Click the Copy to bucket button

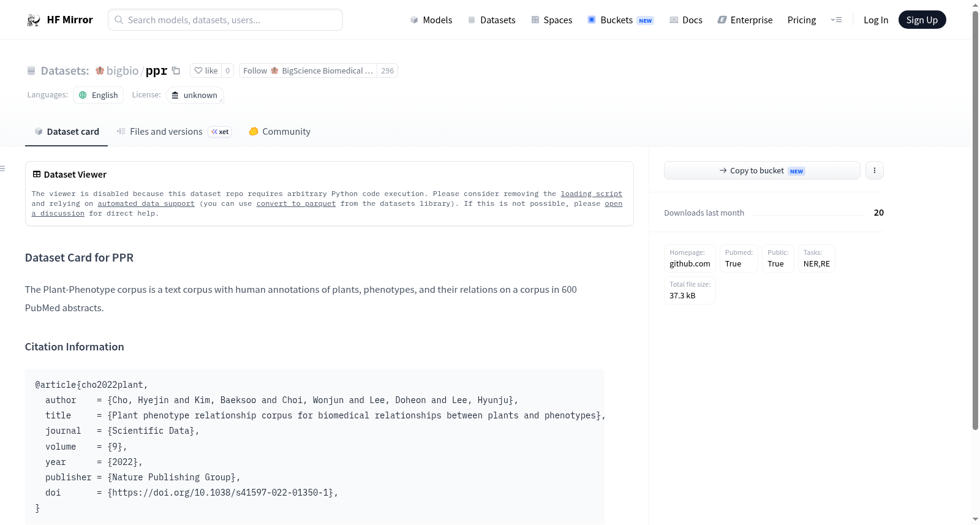[762, 170]
